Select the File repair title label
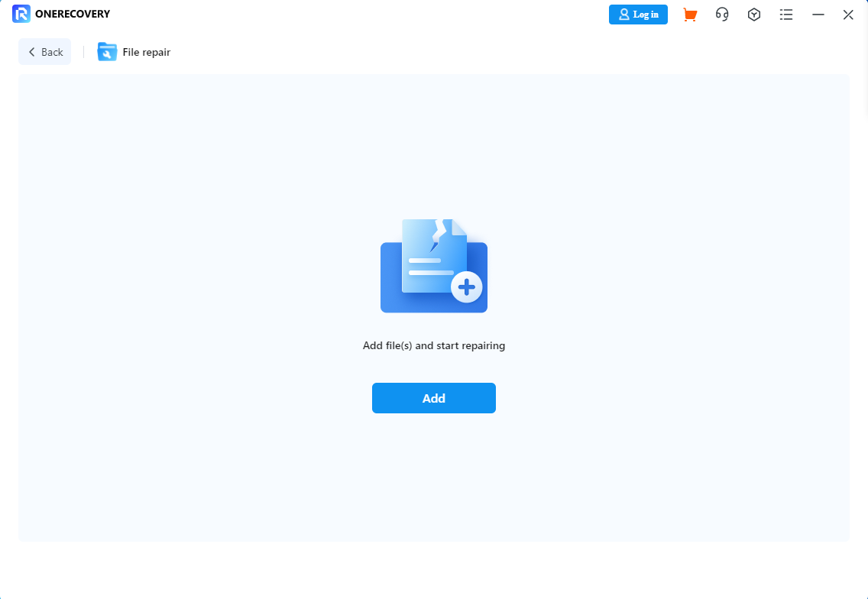The height and width of the screenshot is (599, 868). [147, 52]
